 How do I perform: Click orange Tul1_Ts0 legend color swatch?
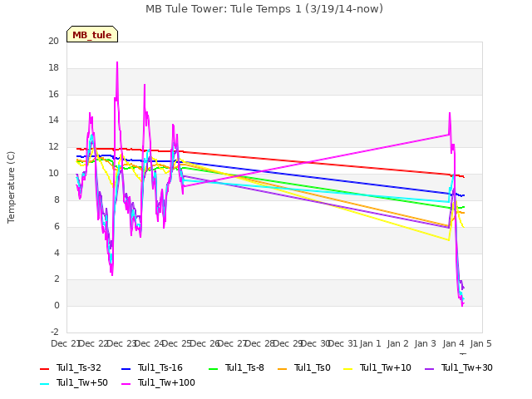point(283,368)
